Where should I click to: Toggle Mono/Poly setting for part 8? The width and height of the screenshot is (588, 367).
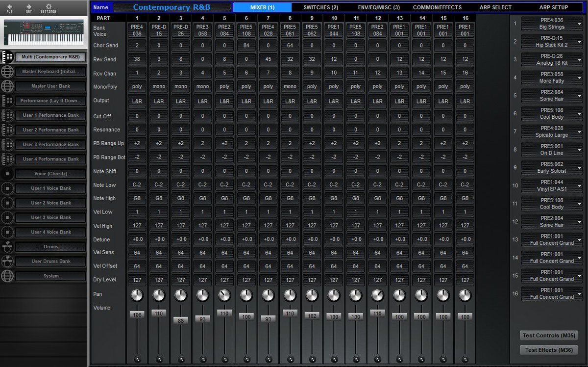[x=290, y=86]
